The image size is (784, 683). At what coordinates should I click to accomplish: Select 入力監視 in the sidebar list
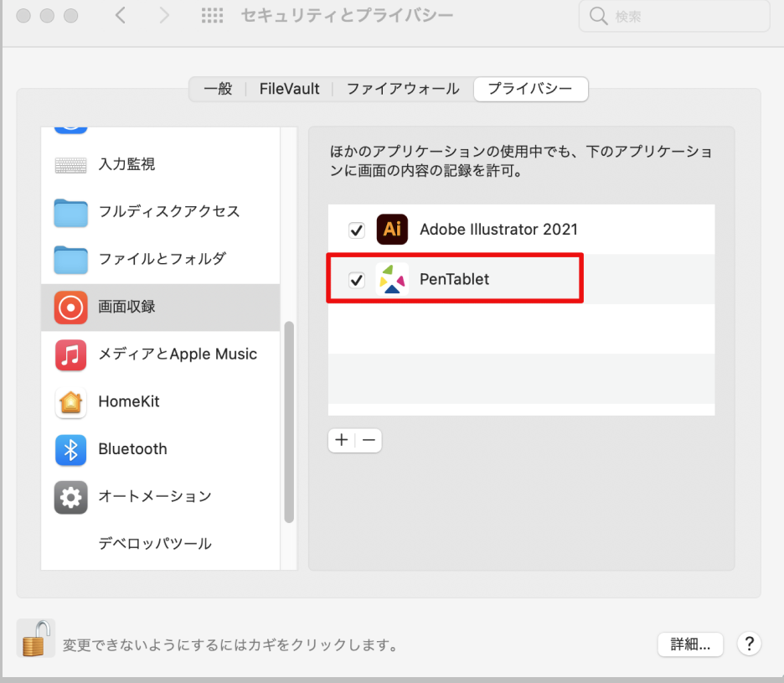point(126,164)
